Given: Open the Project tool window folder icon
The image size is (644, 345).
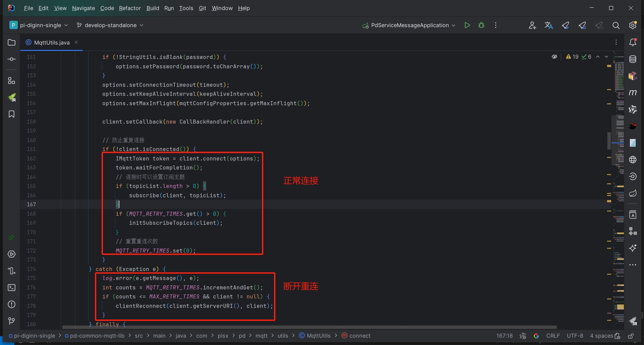Looking at the screenshot, I should (x=11, y=43).
